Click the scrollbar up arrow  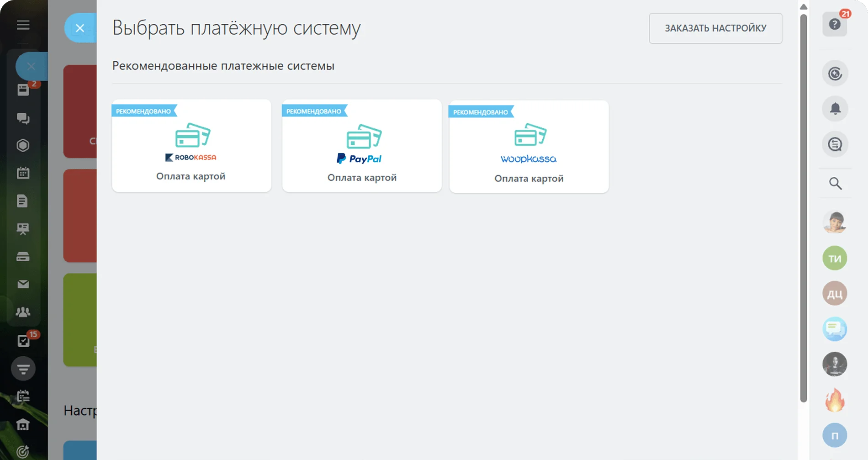pos(804,7)
